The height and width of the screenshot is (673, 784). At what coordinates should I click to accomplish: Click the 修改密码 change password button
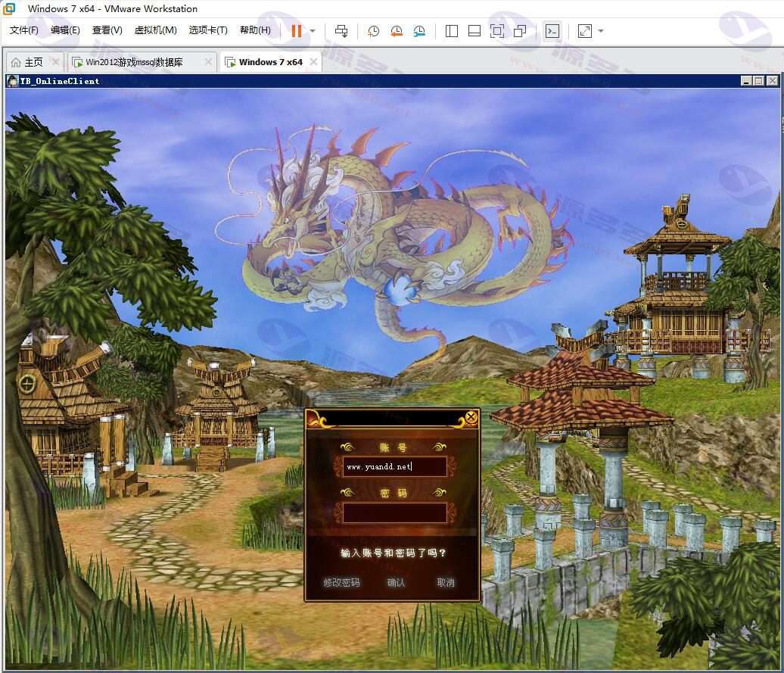(x=341, y=582)
